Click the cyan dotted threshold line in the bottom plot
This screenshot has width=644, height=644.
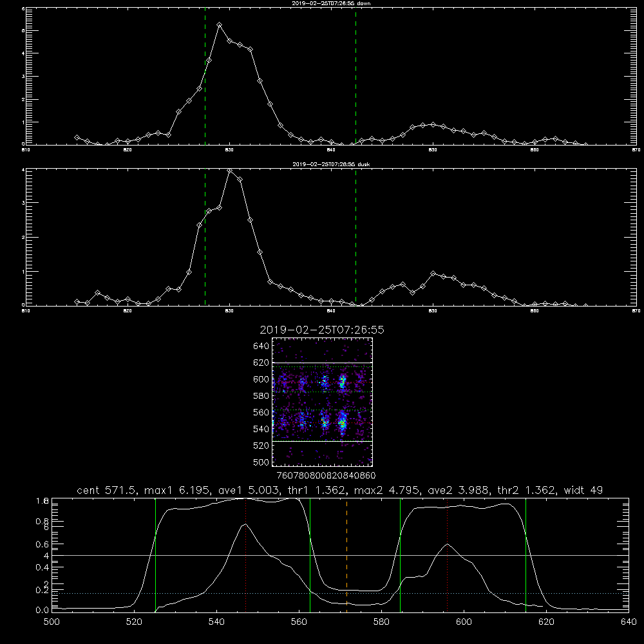340,594
